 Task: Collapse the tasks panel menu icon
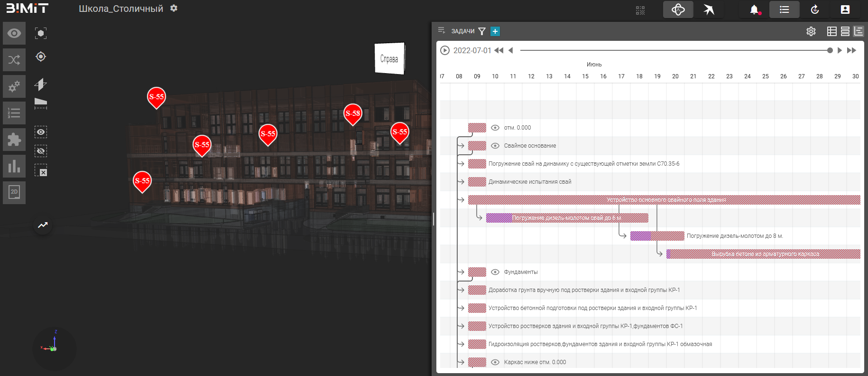[442, 31]
